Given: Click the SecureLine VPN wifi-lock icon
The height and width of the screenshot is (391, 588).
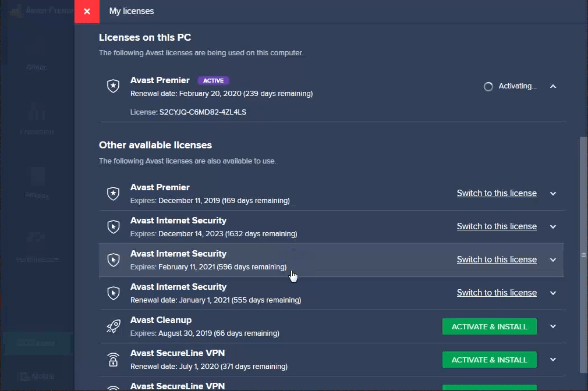Looking at the screenshot, I should tap(113, 360).
